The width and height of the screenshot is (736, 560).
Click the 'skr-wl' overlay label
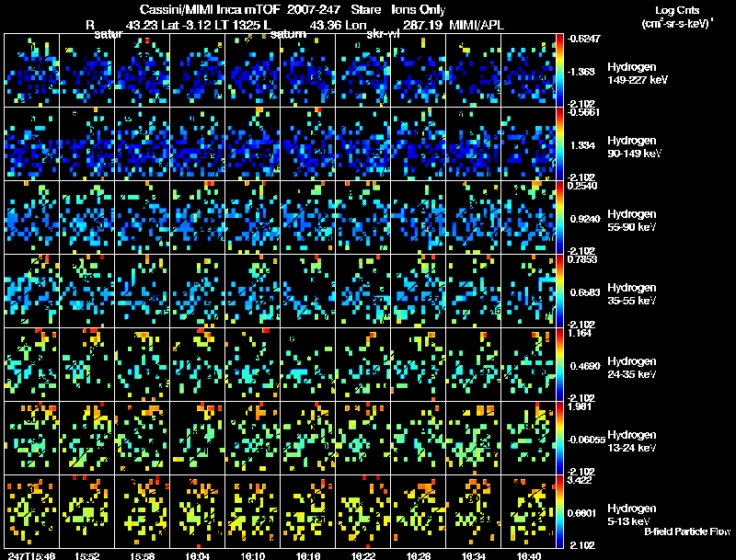click(x=383, y=34)
